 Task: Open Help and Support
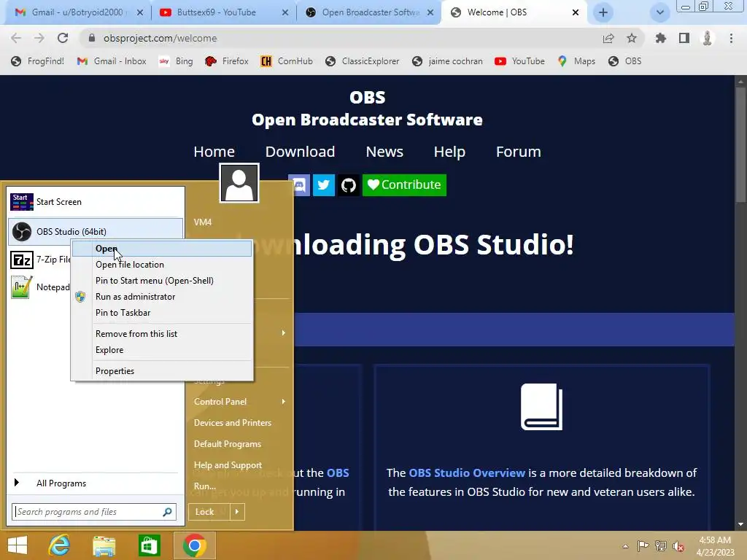coord(228,465)
